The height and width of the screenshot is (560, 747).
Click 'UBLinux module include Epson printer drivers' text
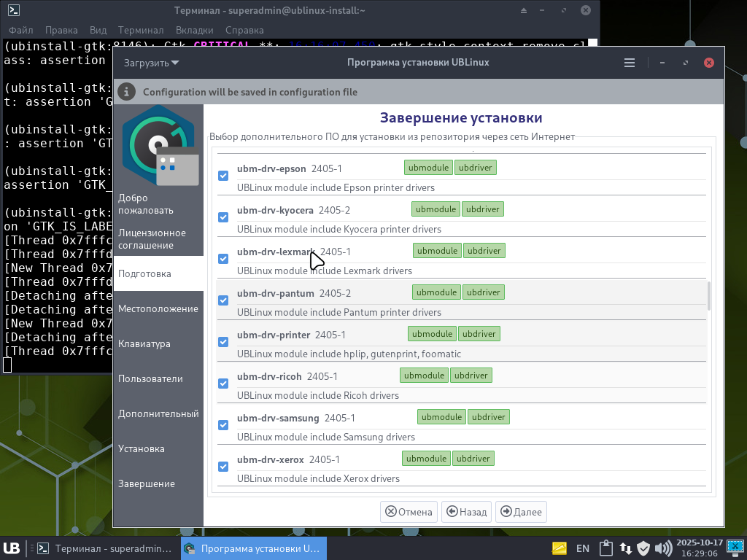click(x=336, y=187)
